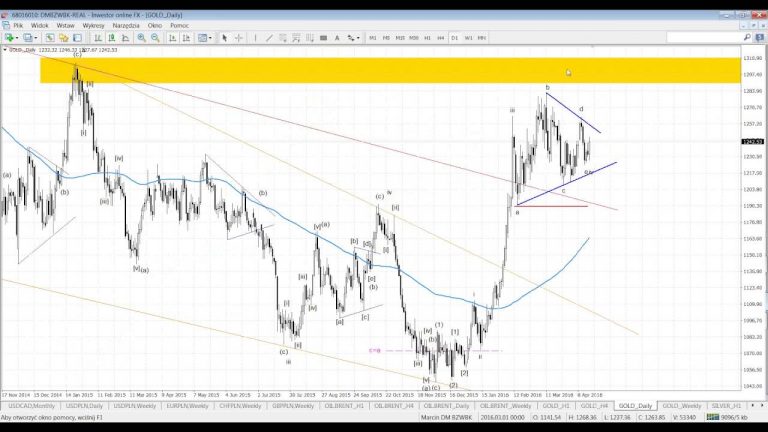Set timeframe to M15
This screenshot has height=432, width=768.
(400, 38)
